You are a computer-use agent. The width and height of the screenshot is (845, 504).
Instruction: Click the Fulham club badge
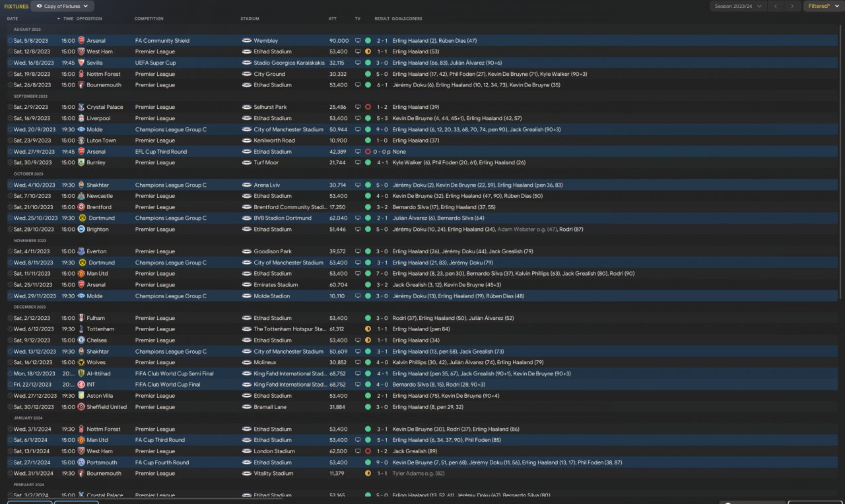81,318
